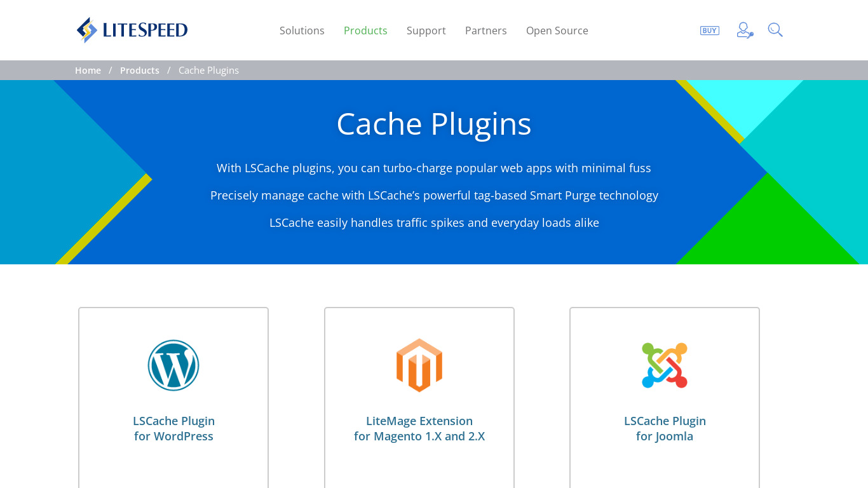Open LSCache Plugin for WordPress link
The image size is (868, 488).
(173, 429)
